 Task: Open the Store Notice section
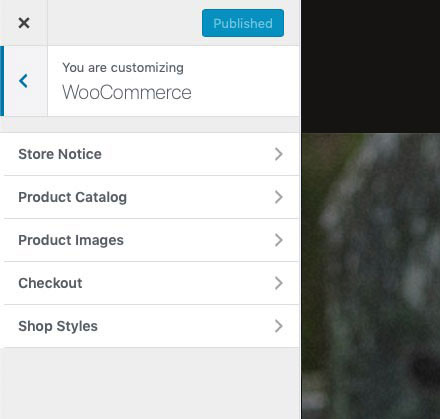click(x=150, y=154)
